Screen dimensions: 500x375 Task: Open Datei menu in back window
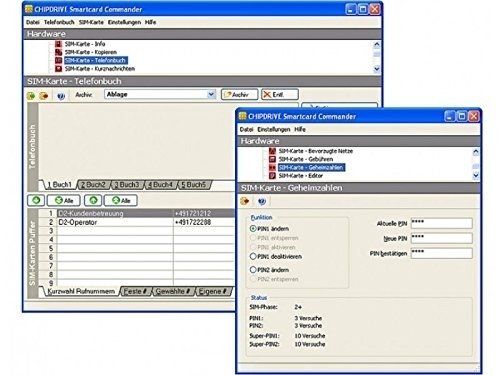coord(33,22)
